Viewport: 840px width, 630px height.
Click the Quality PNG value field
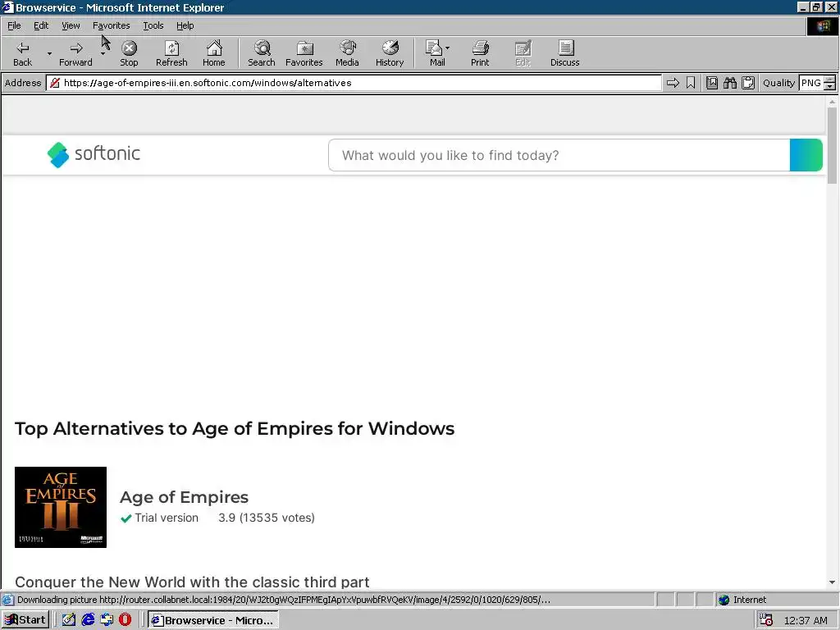click(811, 83)
